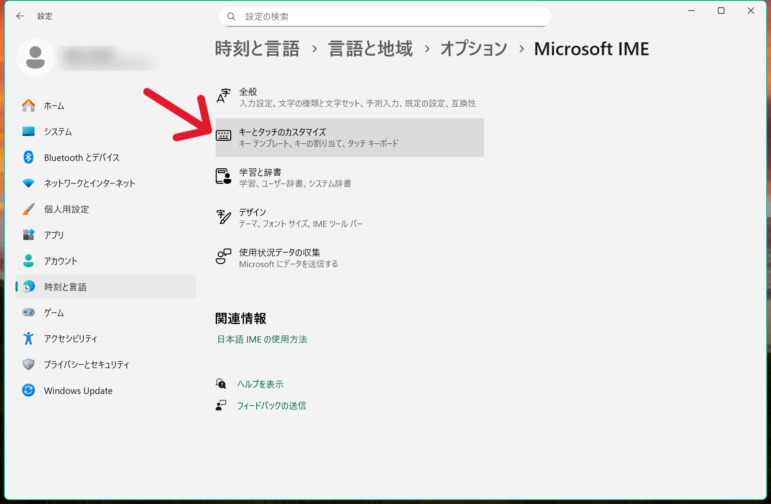Click 日本語 IME の使用方法 link
This screenshot has width=771, height=504.
262,340
